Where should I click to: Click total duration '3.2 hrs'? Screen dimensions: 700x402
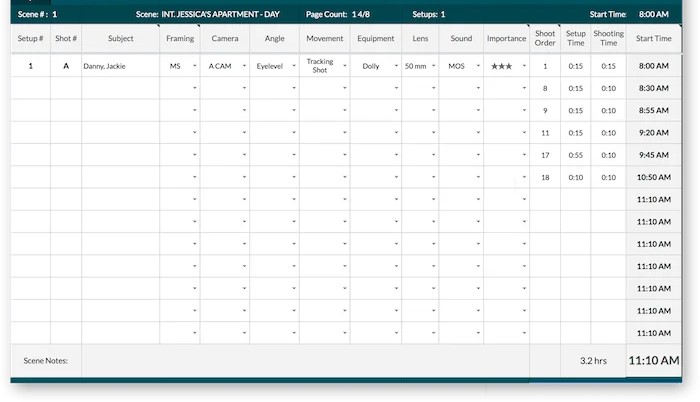tap(593, 360)
